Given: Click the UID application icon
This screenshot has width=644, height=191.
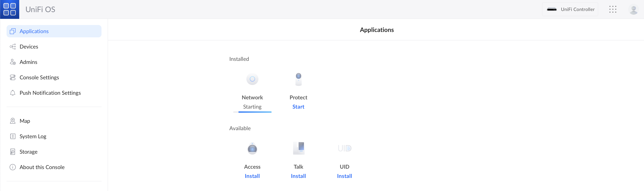Looking at the screenshot, I should [x=344, y=148].
